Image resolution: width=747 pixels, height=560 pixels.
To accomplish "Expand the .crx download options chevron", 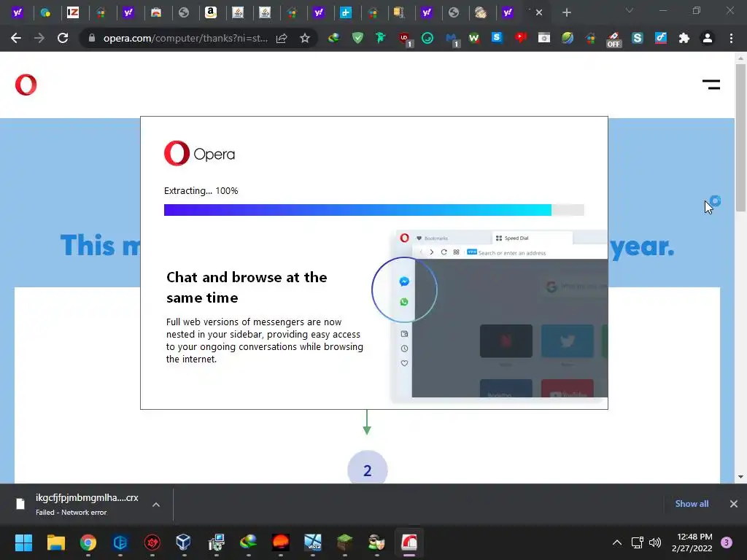I will 156,505.
